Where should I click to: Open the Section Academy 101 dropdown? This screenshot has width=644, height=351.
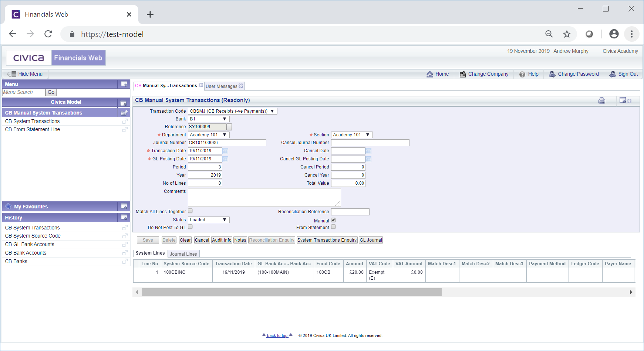352,135
